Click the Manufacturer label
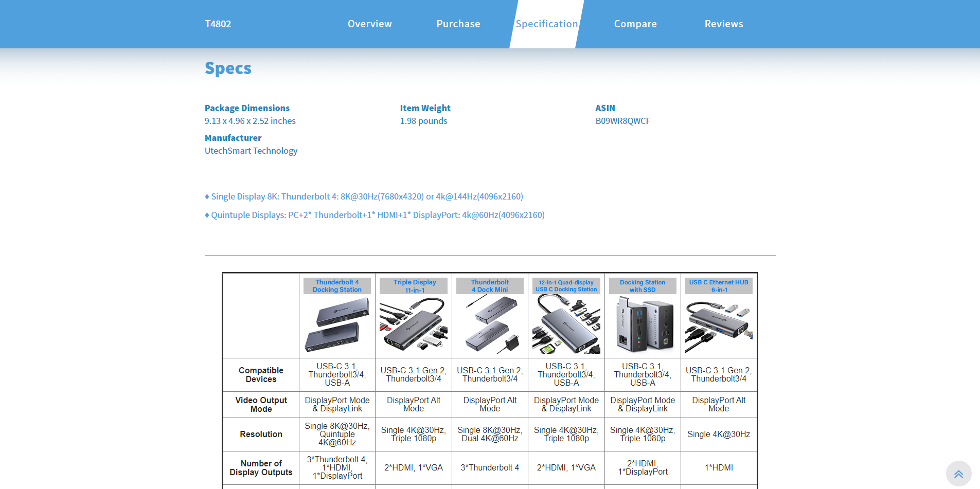980x489 pixels. point(233,138)
